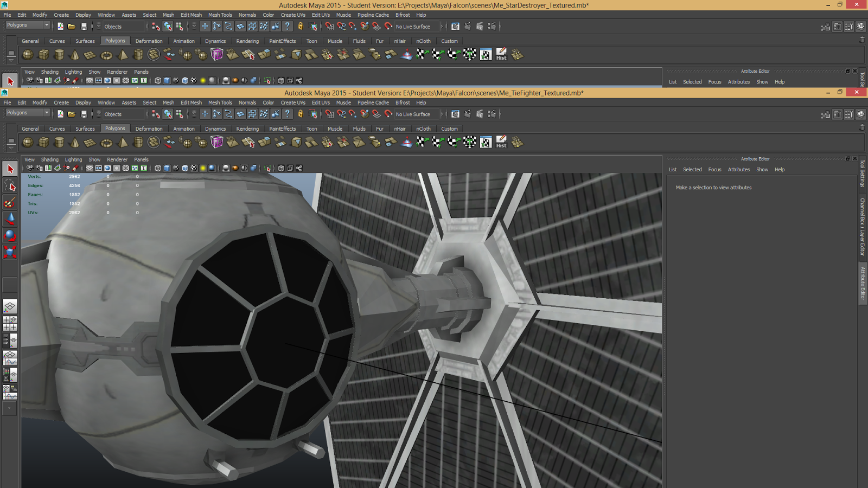Image resolution: width=868 pixels, height=488 pixels.
Task: Float the TieFighter Attribute Editor panel using undock button
Action: click(x=848, y=158)
